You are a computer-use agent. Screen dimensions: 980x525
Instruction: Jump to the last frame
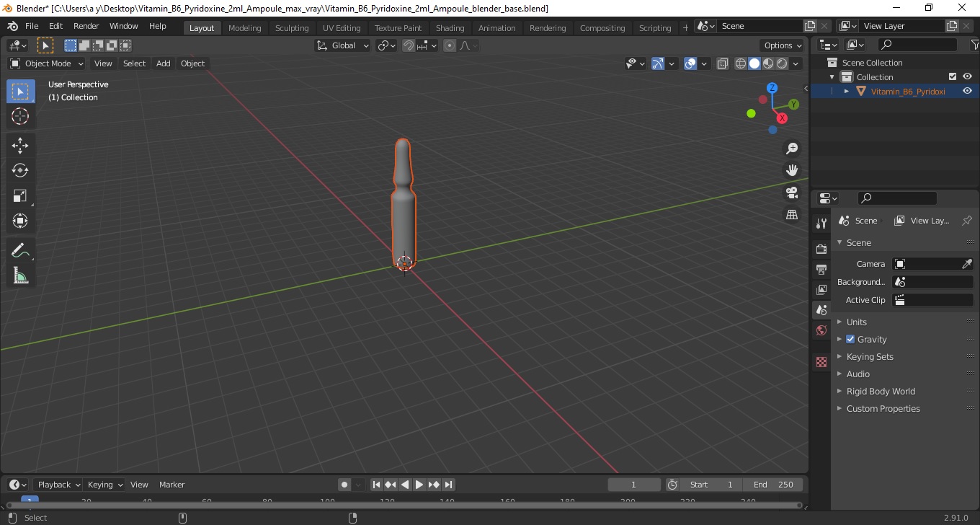click(x=448, y=485)
